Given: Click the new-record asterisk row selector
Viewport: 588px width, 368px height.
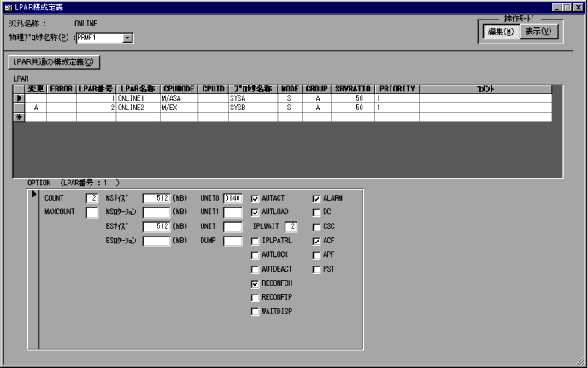Looking at the screenshot, I should pyautogui.click(x=19, y=117).
